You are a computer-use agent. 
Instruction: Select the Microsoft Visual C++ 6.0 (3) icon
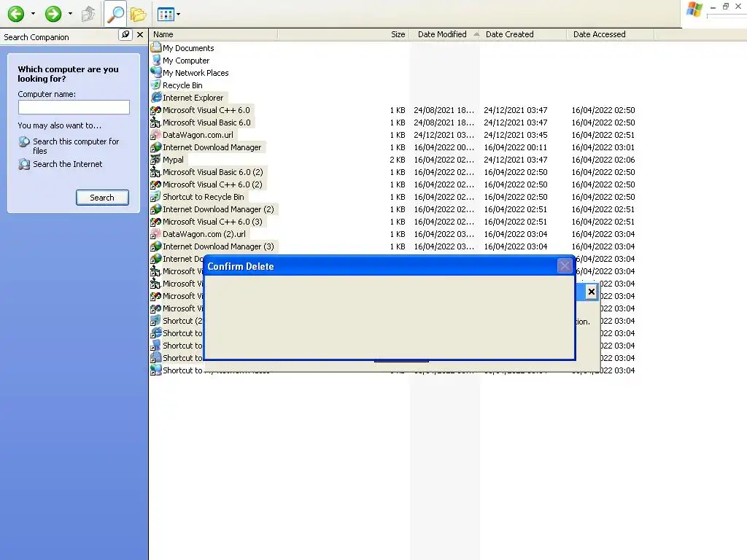coord(156,222)
